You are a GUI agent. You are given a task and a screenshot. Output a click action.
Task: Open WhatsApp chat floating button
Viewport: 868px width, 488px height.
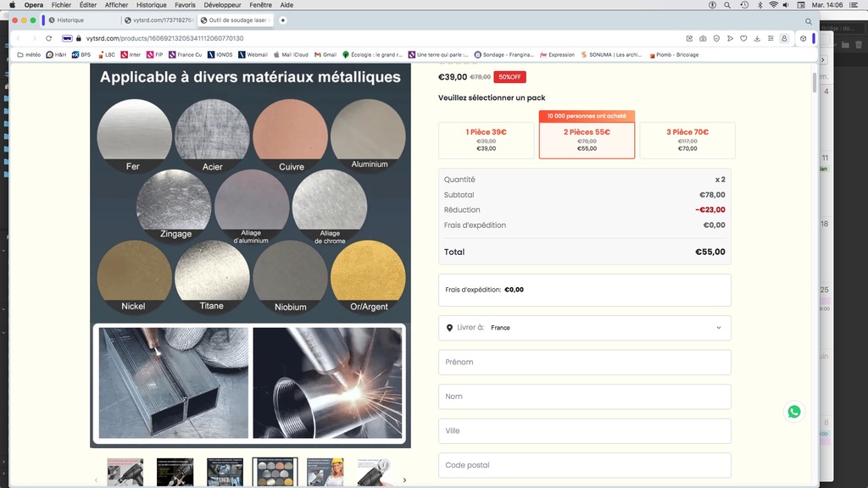coord(793,412)
